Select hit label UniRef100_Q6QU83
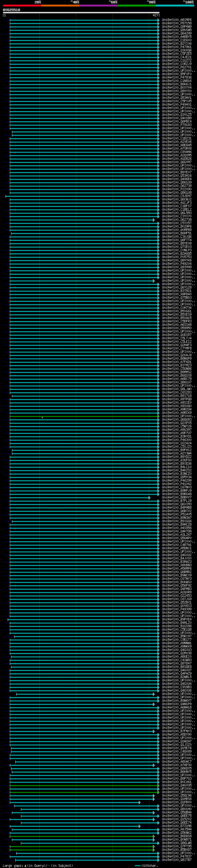Screen dimensions: 197x868 pyautogui.click(x=176, y=419)
